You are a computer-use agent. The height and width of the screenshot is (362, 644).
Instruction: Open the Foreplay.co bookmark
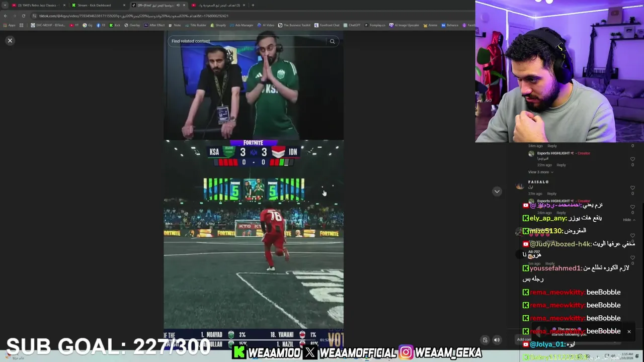pyautogui.click(x=375, y=25)
